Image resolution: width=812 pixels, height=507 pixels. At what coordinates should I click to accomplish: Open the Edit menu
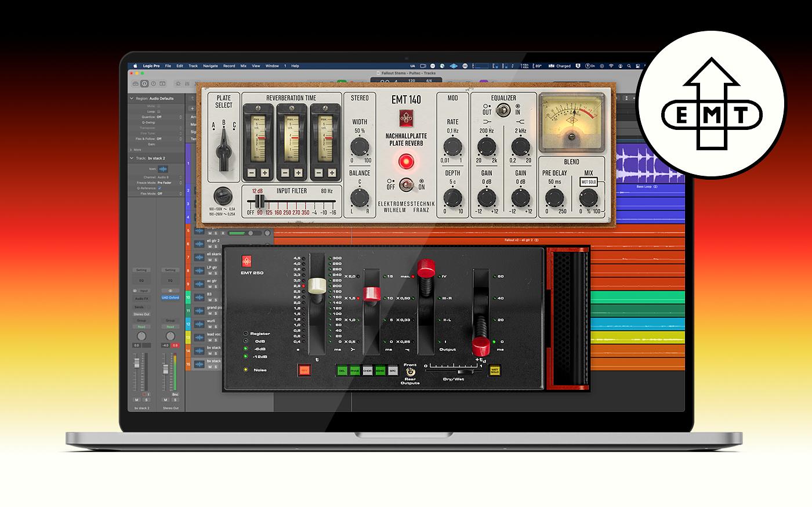(x=180, y=66)
